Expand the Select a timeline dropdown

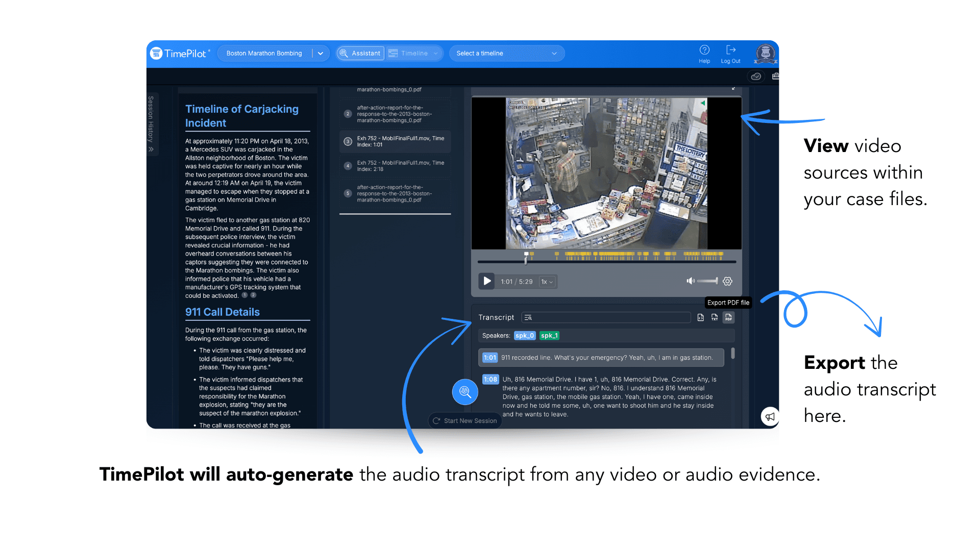[x=506, y=53]
